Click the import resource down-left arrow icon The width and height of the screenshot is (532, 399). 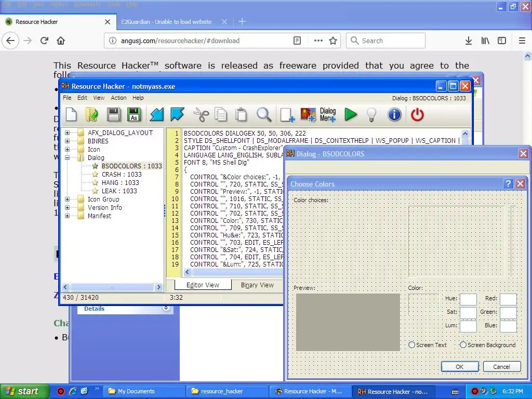click(157, 115)
